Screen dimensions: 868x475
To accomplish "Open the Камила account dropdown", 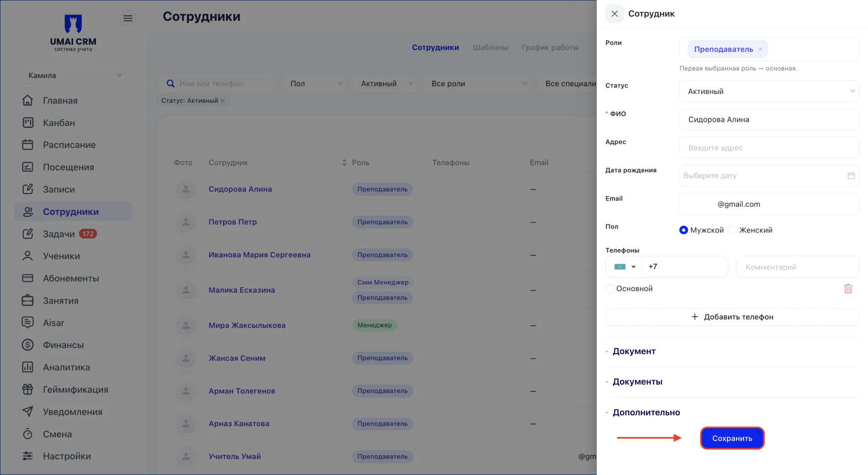I will click(73, 76).
